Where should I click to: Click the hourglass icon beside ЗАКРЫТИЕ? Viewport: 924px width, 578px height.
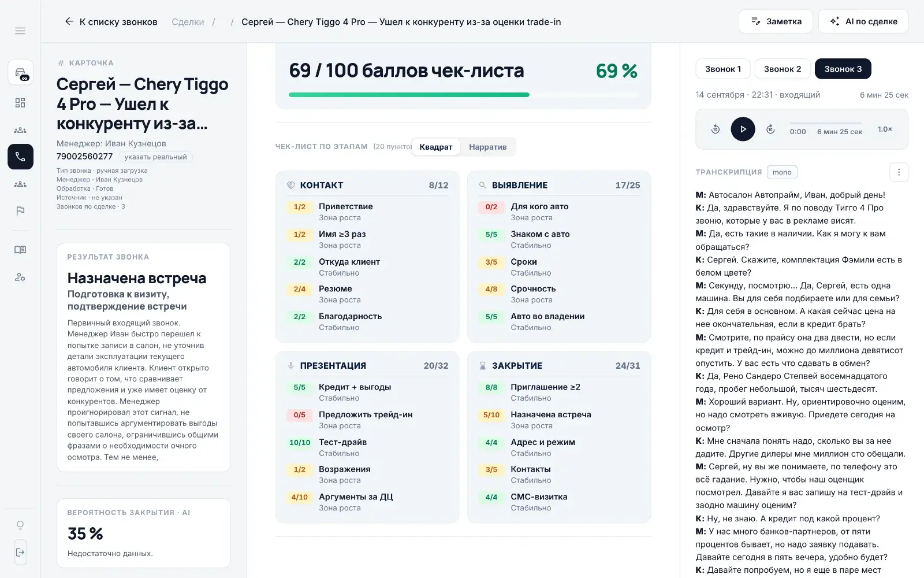tap(483, 366)
